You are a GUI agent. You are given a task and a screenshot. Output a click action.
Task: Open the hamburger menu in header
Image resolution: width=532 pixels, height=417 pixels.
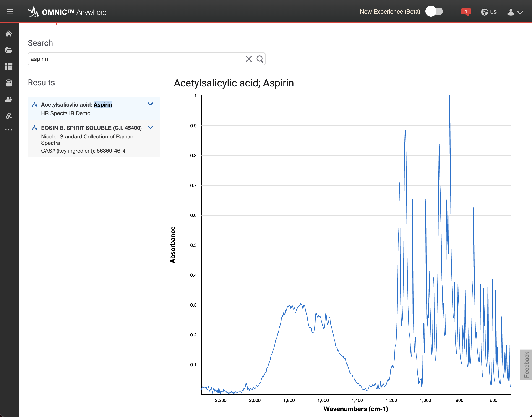click(x=10, y=11)
